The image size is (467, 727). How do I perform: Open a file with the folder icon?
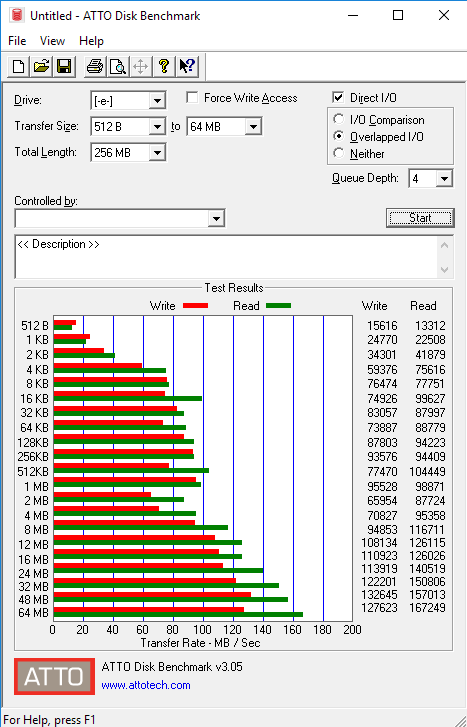41,66
